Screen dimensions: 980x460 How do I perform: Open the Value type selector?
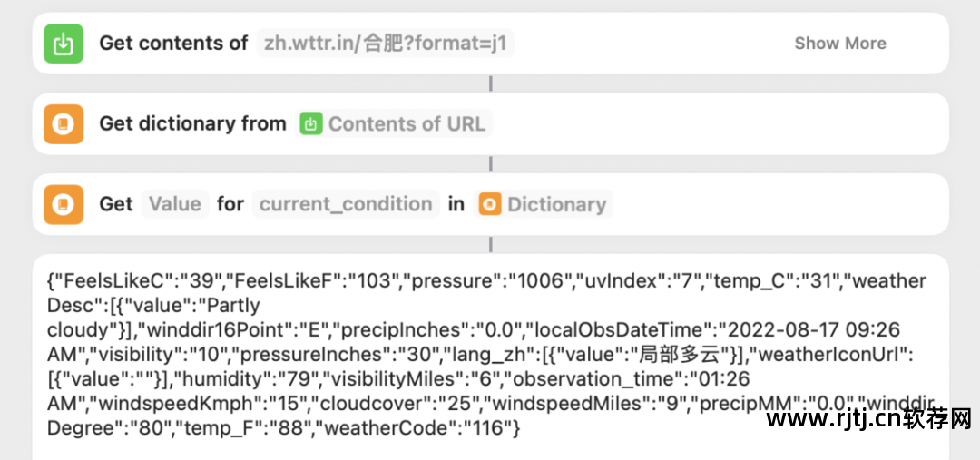coord(175,204)
